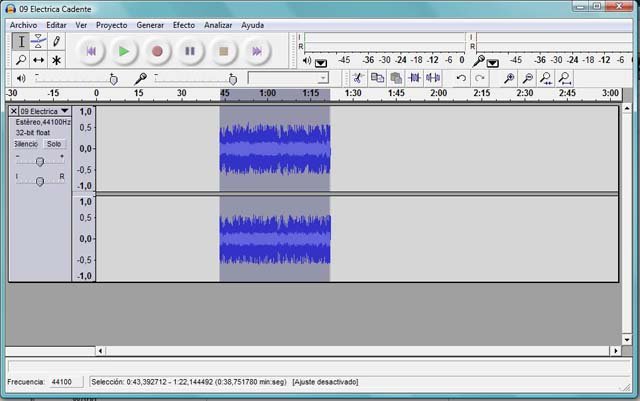Click the 1:30 mark on timeline ruler
Screen dimensions: 640x401
coord(353,94)
